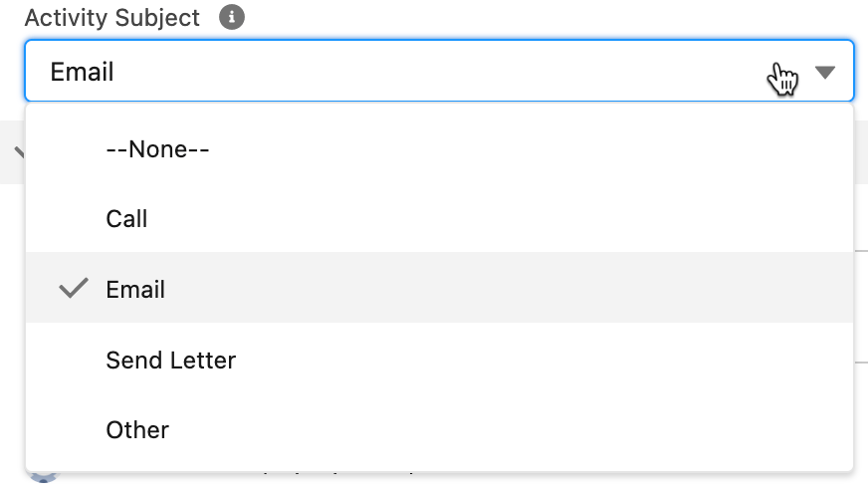
Task: Click the Activity Subject info icon
Action: pyautogui.click(x=232, y=18)
